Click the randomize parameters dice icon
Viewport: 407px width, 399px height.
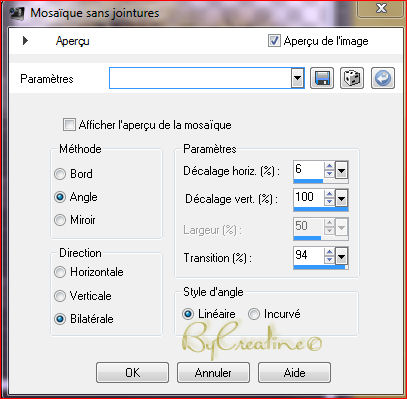tap(352, 79)
